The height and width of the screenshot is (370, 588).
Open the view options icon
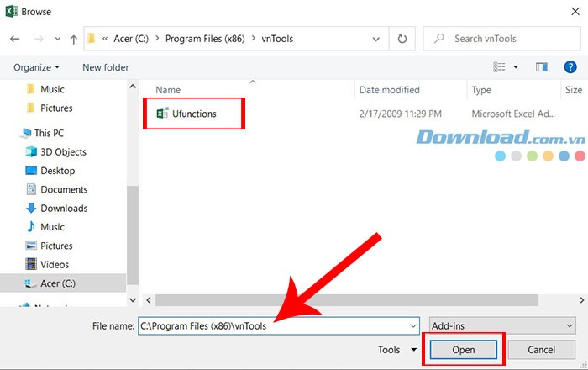pyautogui.click(x=501, y=67)
